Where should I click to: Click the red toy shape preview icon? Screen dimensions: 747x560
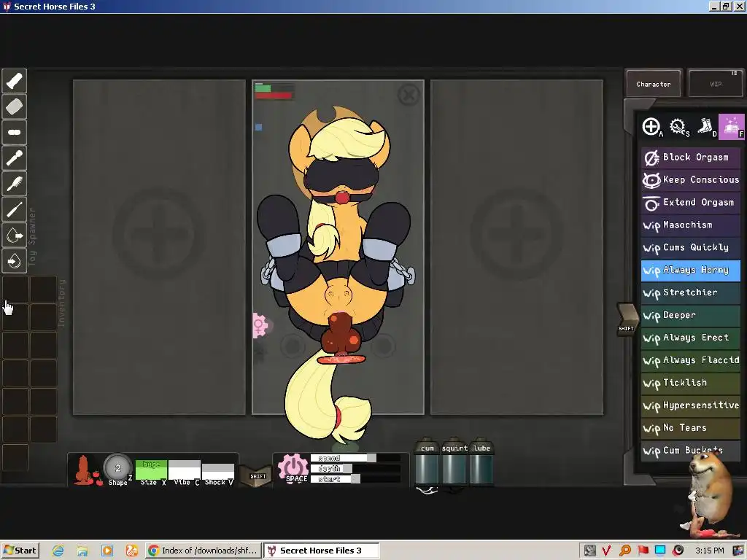point(87,470)
